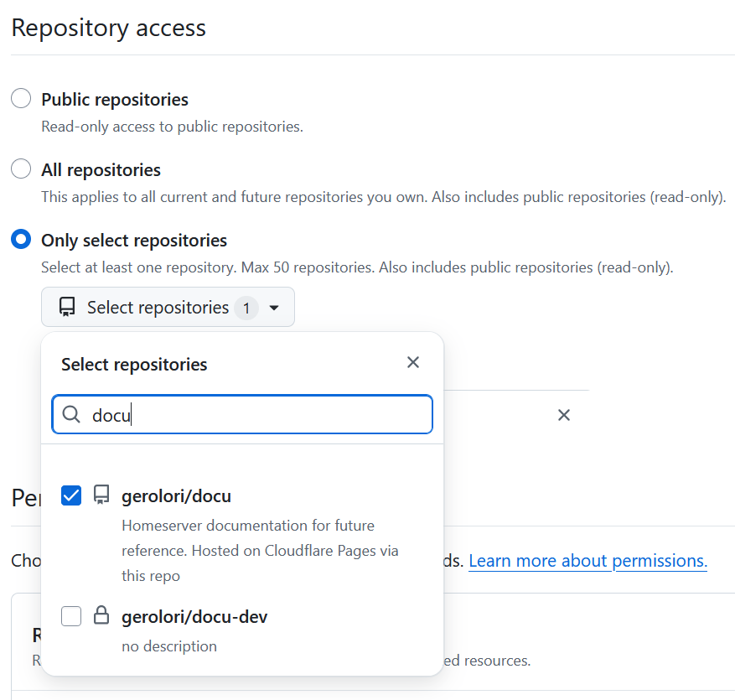Close the Select repositories dialog with X
Screen dimensions: 735x700
[x=412, y=361]
